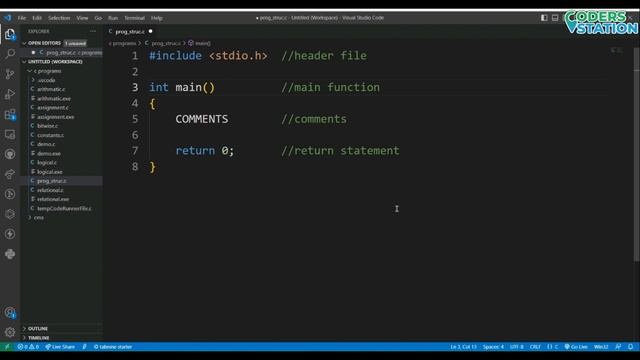
Task: Select the prog_struc.c editor tab
Action: coord(130,31)
